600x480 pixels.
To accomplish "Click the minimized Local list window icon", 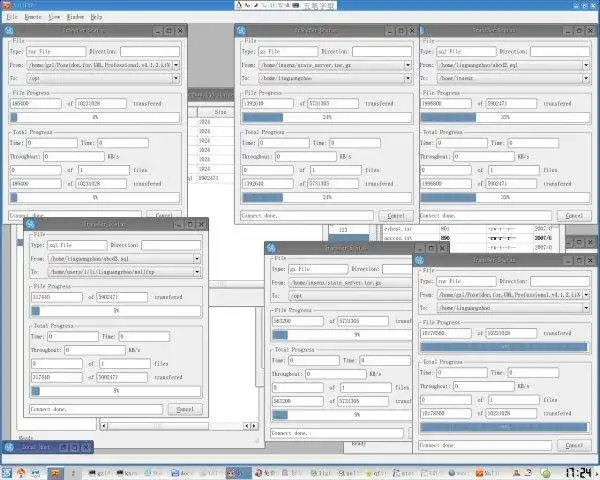I will (x=10, y=447).
